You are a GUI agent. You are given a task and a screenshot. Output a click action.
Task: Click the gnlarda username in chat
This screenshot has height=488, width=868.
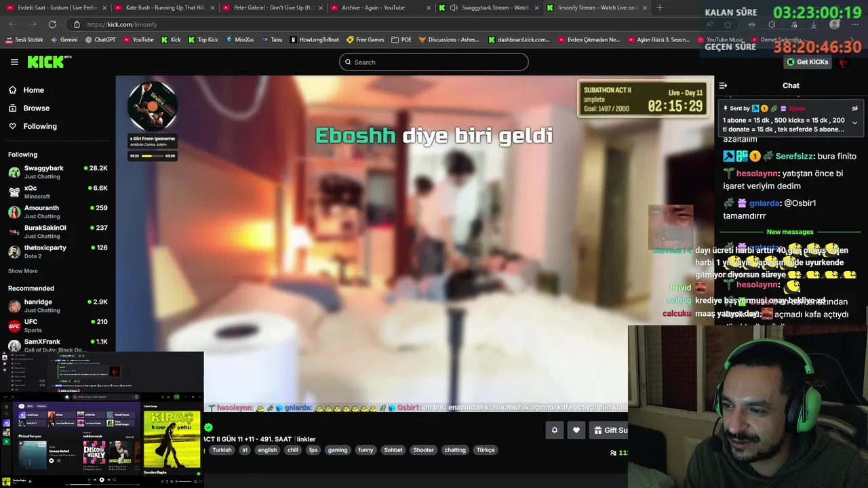(x=765, y=203)
